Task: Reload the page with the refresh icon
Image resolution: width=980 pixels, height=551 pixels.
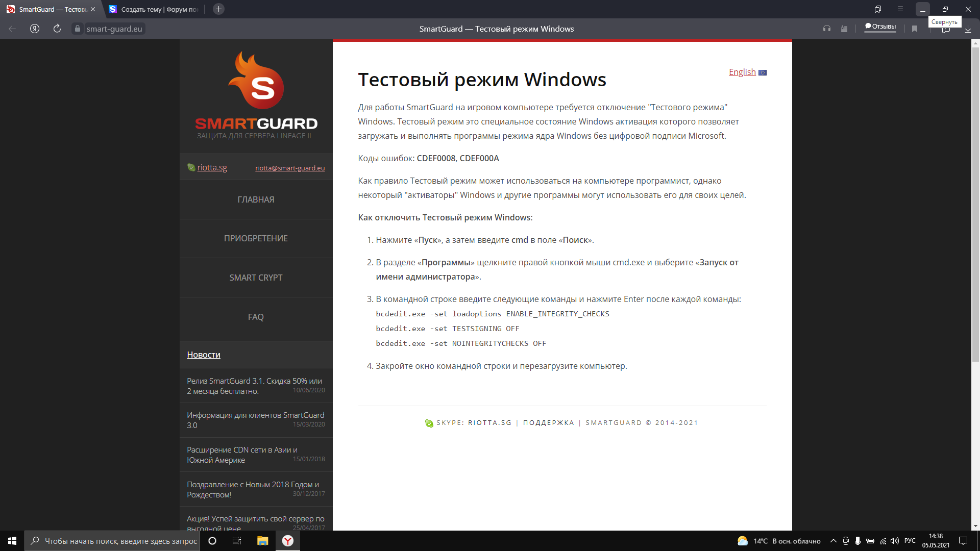Action: coord(57,29)
